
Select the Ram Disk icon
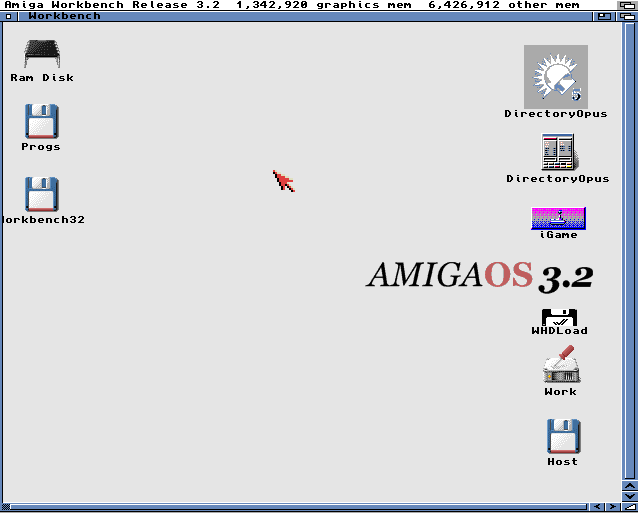pos(42,54)
